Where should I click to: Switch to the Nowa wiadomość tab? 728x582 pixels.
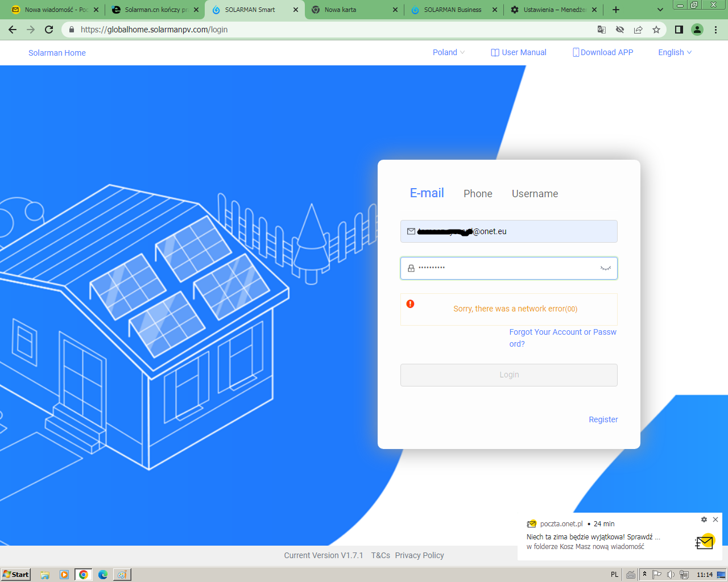pos(55,10)
